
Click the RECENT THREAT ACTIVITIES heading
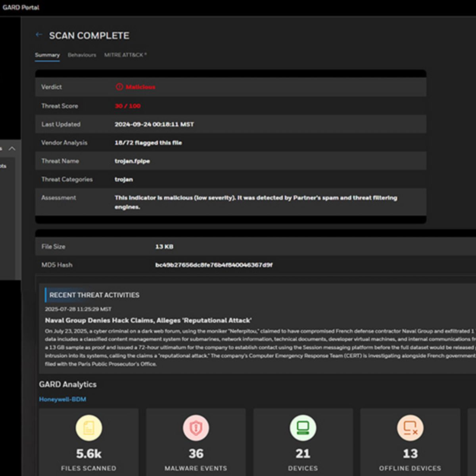click(x=94, y=295)
